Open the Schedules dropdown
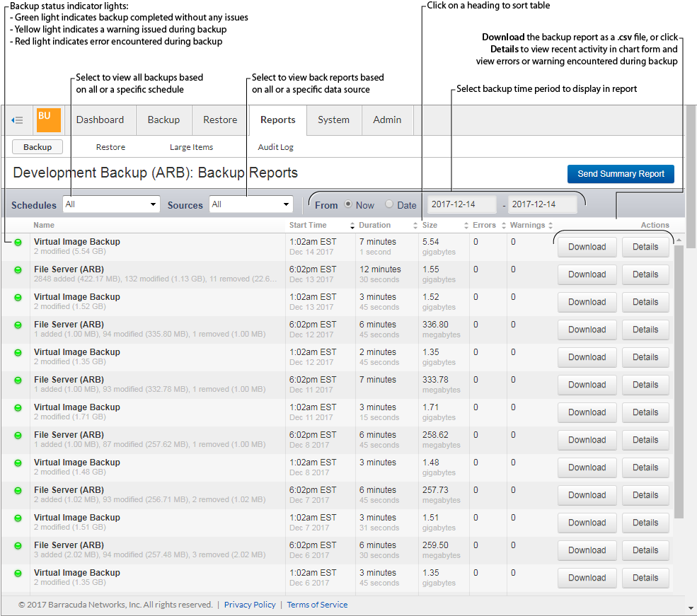 [x=111, y=204]
